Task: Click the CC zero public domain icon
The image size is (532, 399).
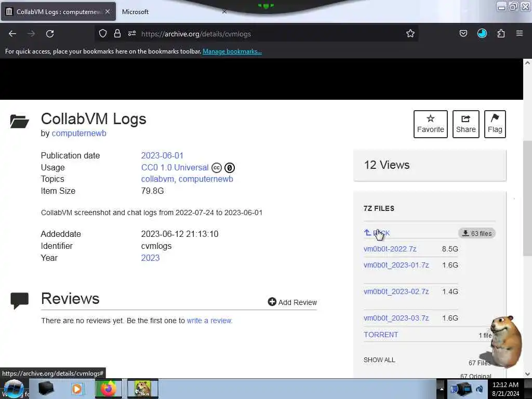Action: click(230, 168)
